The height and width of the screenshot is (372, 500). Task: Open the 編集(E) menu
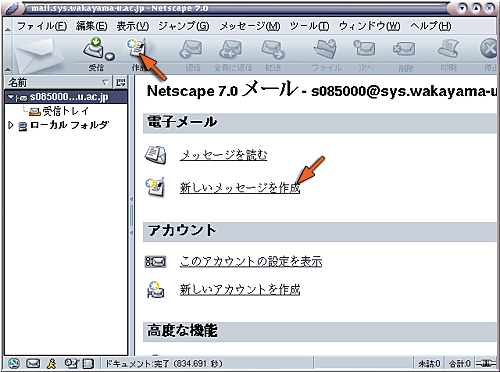coord(91,26)
